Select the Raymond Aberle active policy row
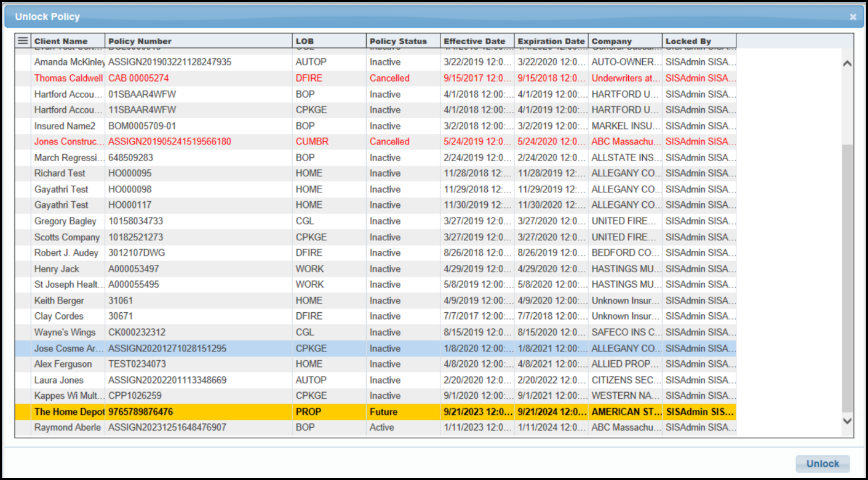Screen dimensions: 868x480 coord(375,428)
